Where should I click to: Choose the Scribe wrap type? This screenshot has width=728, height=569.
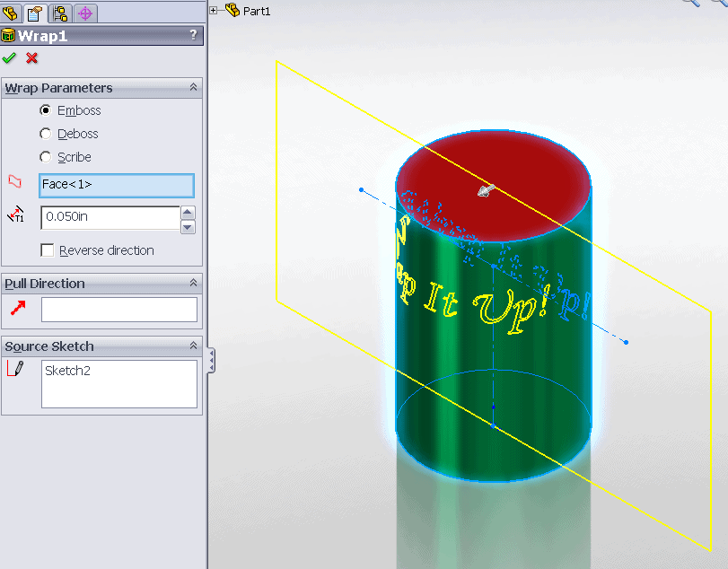[46, 157]
